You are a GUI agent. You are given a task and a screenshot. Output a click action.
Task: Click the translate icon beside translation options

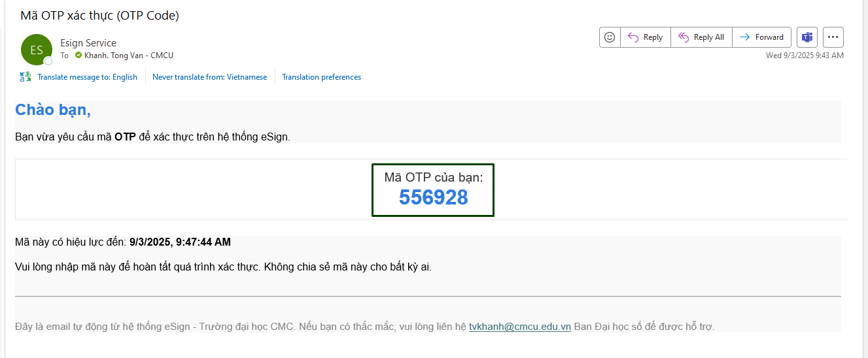[x=26, y=77]
